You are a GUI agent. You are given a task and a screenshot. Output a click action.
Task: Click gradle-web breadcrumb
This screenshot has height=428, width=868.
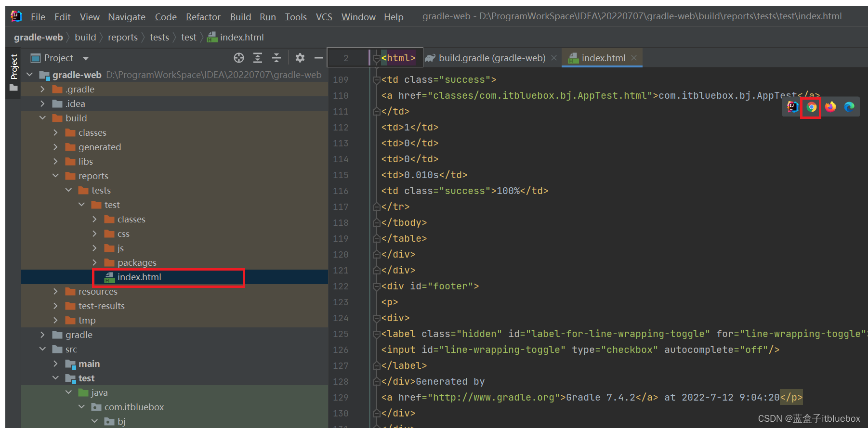click(39, 38)
